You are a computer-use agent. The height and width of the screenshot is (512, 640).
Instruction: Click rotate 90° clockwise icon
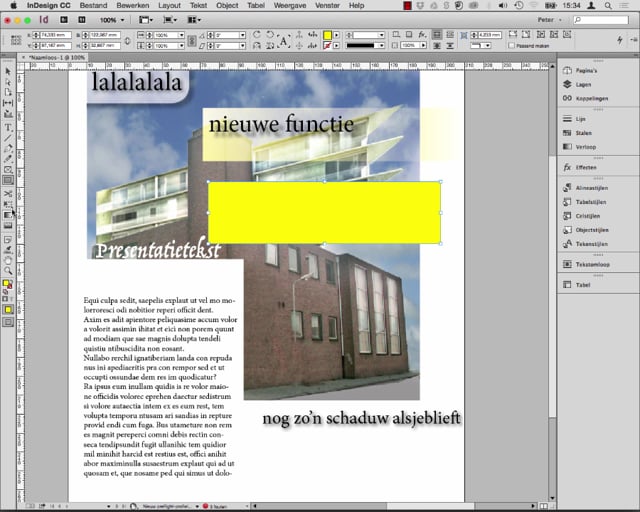[257, 35]
